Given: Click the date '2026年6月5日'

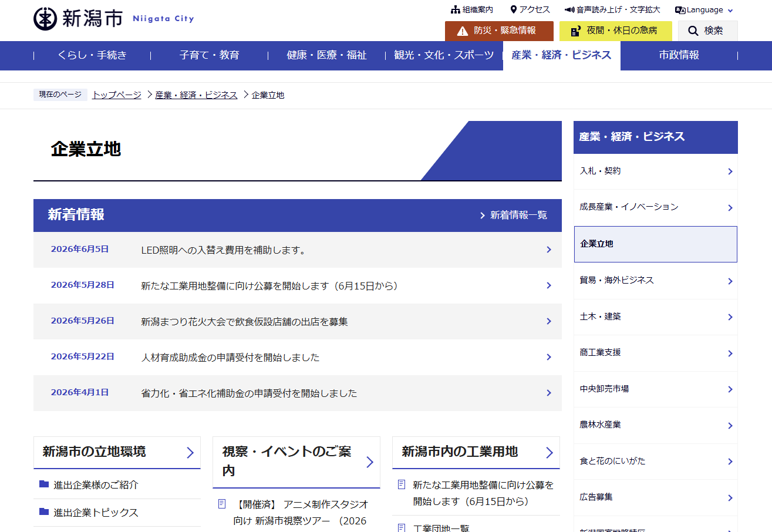Looking at the screenshot, I should pos(80,249).
